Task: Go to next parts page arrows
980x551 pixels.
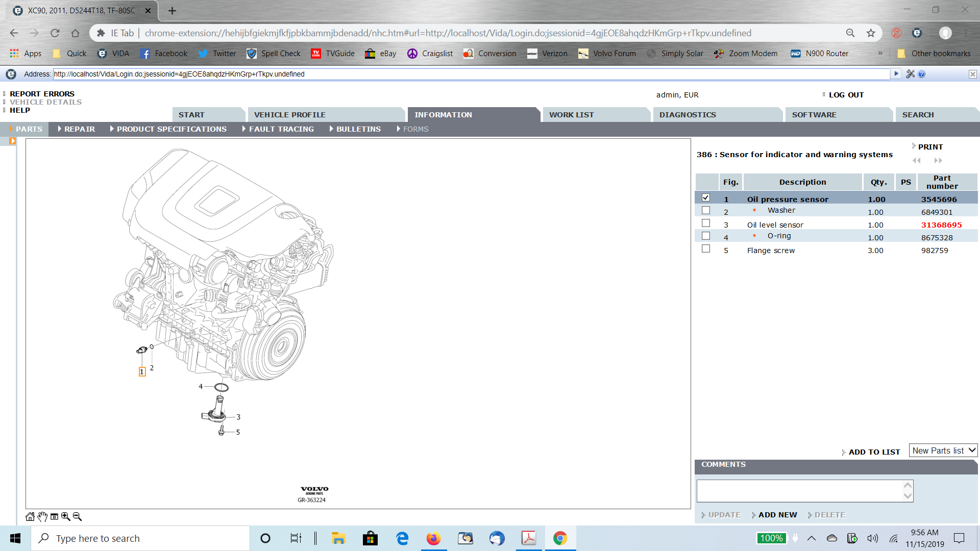Action: point(938,160)
